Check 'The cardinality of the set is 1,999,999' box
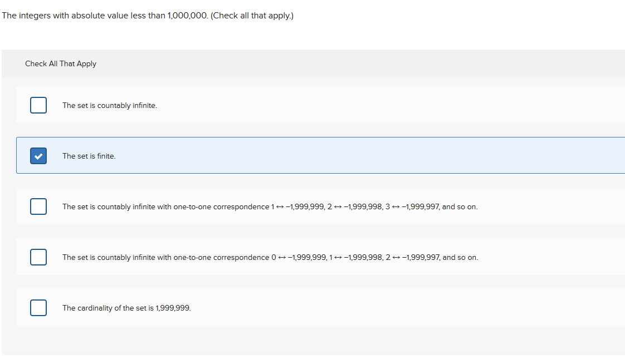625x364 pixels. point(38,307)
